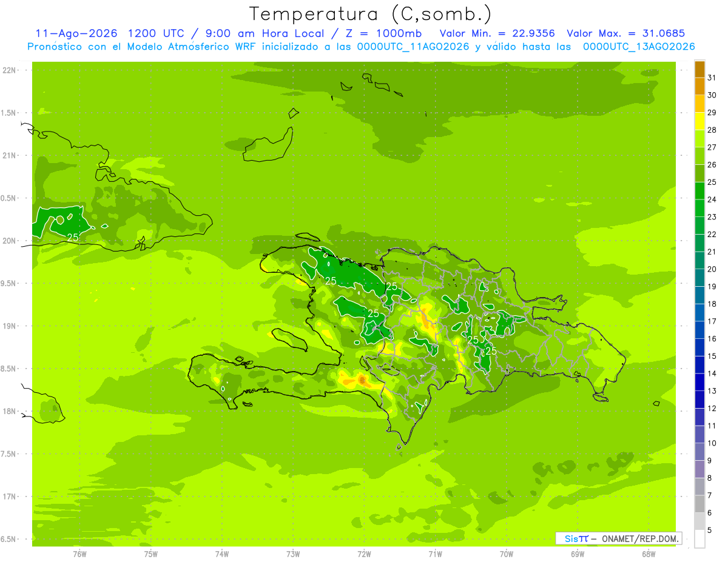
Task: Click the '71W' longitude axis label
Action: 435,554
